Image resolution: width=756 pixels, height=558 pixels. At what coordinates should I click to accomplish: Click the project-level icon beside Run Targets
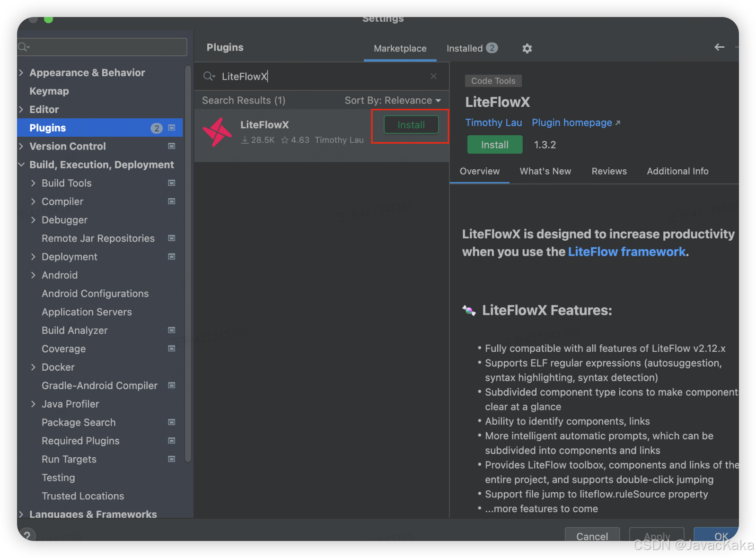pos(172,459)
